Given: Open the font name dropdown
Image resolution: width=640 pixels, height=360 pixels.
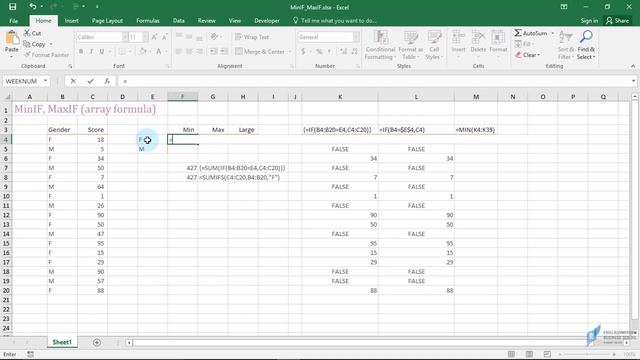Looking at the screenshot, I should click(x=124, y=37).
